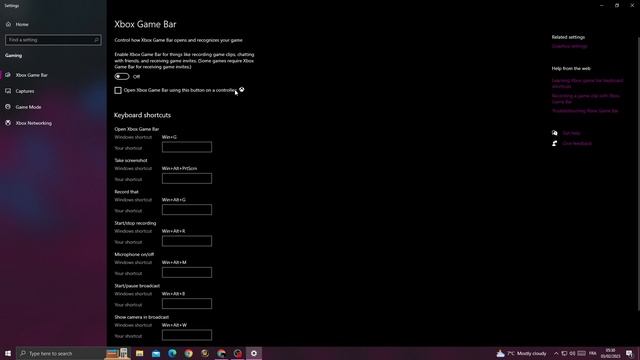Click the Win+Alt+PrtScrn shortcut text

pyautogui.click(x=180, y=168)
